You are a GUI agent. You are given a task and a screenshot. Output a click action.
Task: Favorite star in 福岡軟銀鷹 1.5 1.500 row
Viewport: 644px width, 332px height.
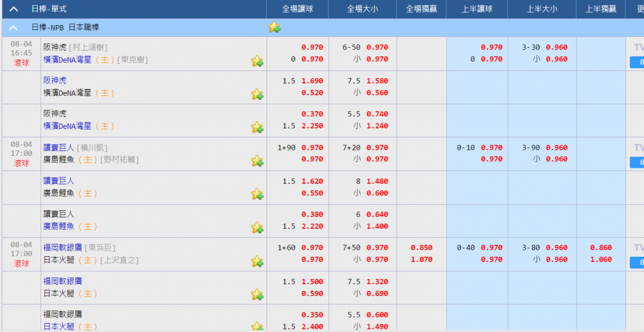pyautogui.click(x=257, y=294)
